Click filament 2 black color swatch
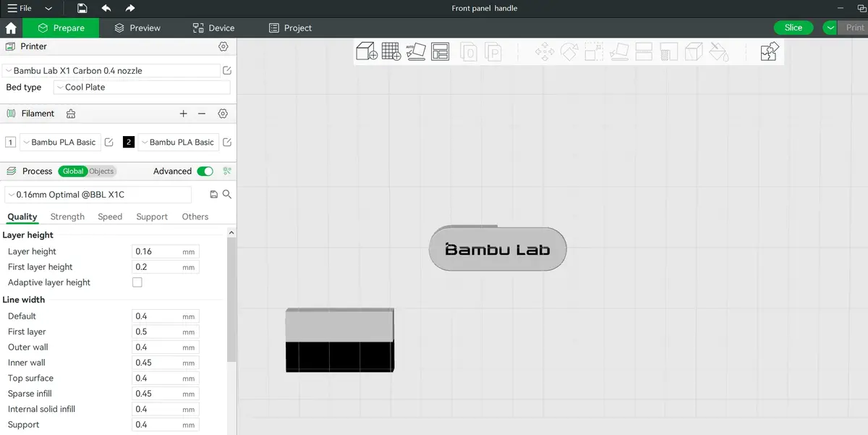The width and height of the screenshot is (868, 435). [x=129, y=142]
